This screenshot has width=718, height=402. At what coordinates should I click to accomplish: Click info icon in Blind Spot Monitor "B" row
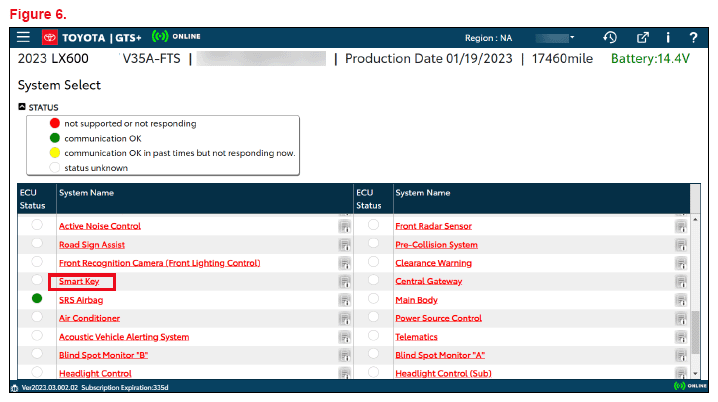(x=344, y=355)
